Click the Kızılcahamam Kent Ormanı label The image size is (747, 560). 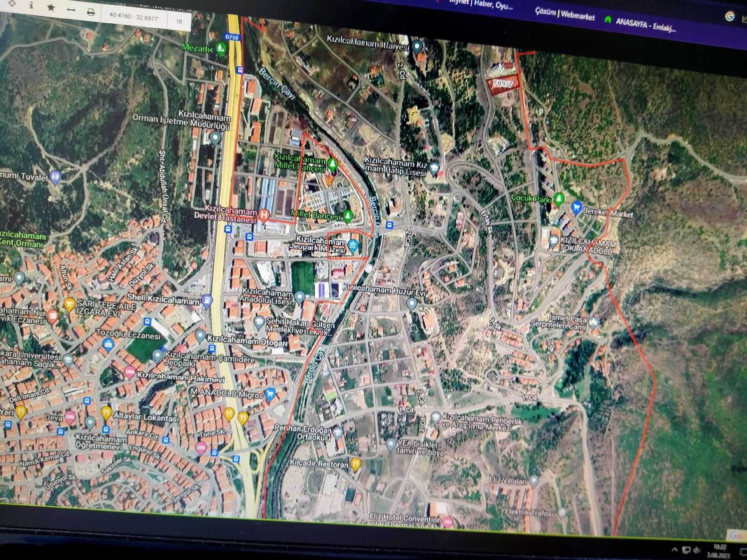23,240
